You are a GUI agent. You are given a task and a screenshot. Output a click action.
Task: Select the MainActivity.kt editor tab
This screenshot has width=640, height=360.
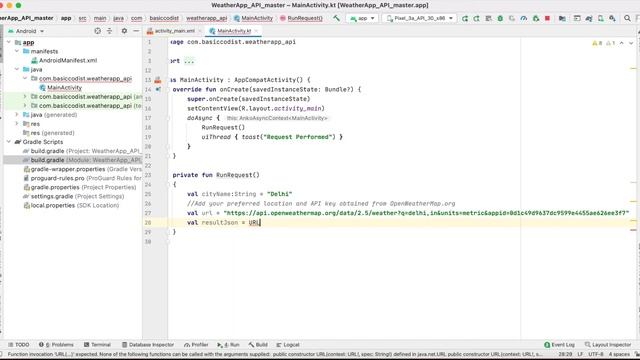click(x=233, y=31)
